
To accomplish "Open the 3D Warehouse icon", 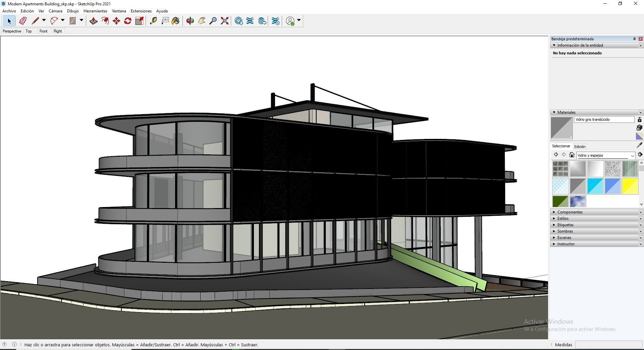I will [239, 21].
